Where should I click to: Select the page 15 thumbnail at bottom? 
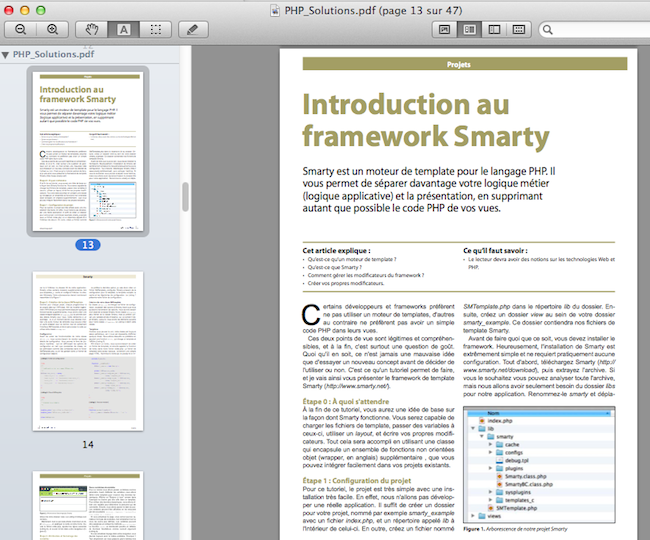(88, 506)
